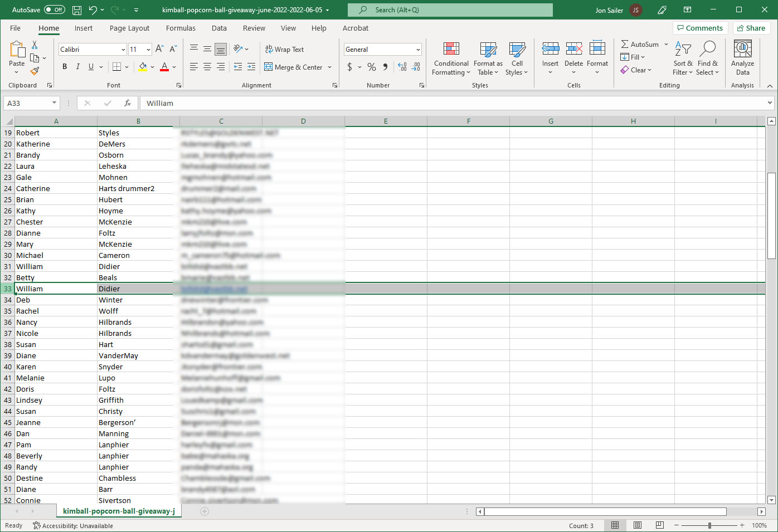Toggle Wrap Text
Viewport: 778px width, 532px height.
284,50
